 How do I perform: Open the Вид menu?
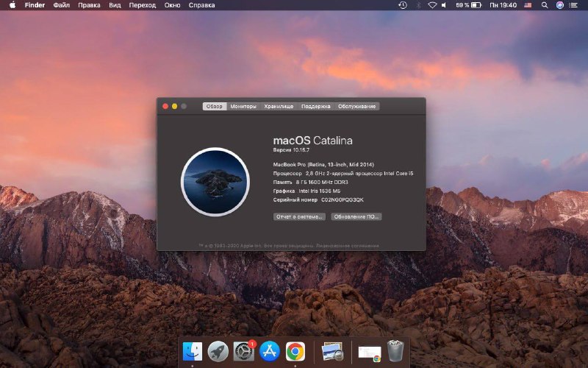coord(115,5)
